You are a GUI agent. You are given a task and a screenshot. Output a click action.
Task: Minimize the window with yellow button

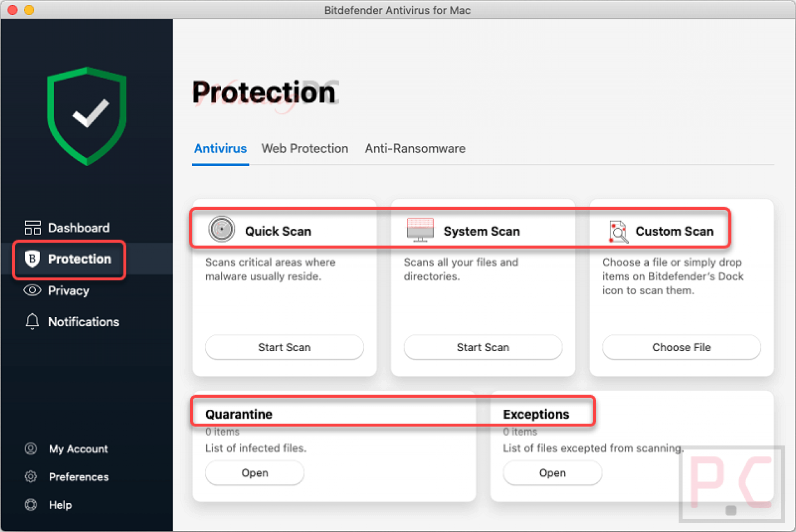(29, 10)
